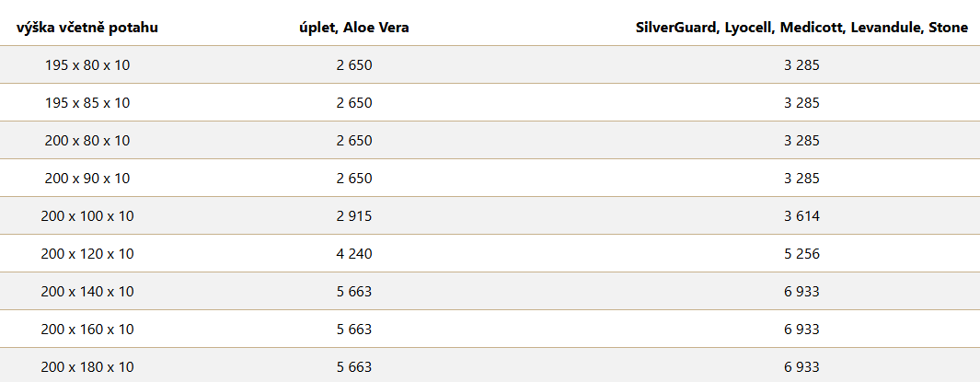
Task: Select the 200 x 140 x 10 row label
Action: 87,292
